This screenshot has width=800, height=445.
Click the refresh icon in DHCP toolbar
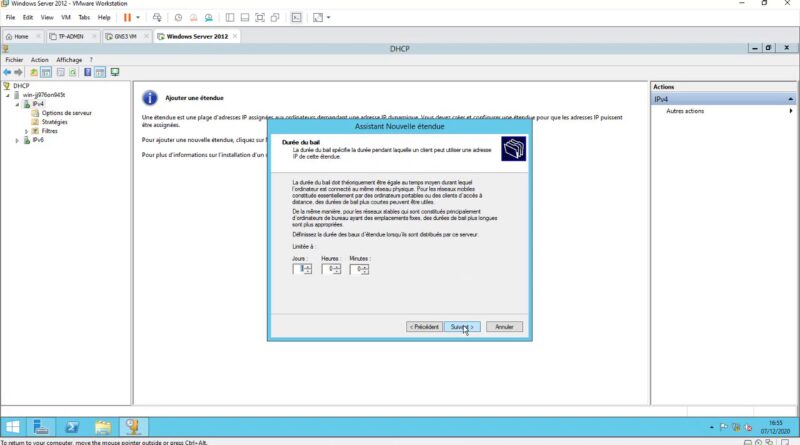(x=72, y=72)
